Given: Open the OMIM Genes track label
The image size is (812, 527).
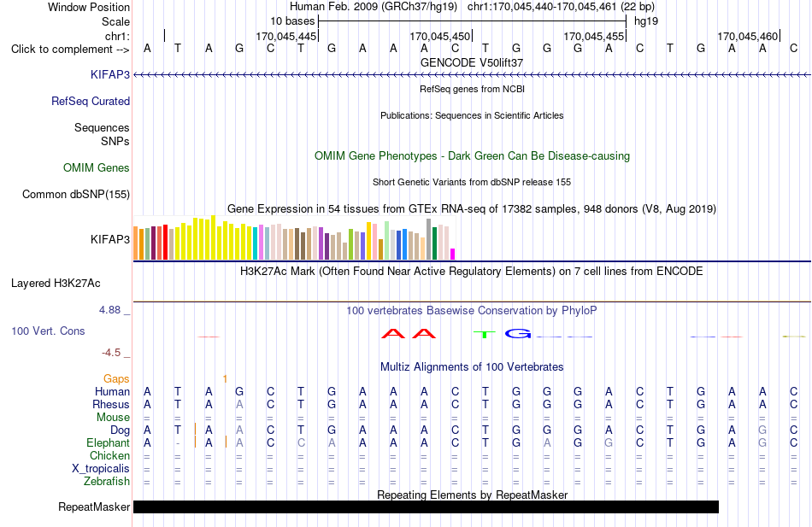Looking at the screenshot, I should [97, 167].
